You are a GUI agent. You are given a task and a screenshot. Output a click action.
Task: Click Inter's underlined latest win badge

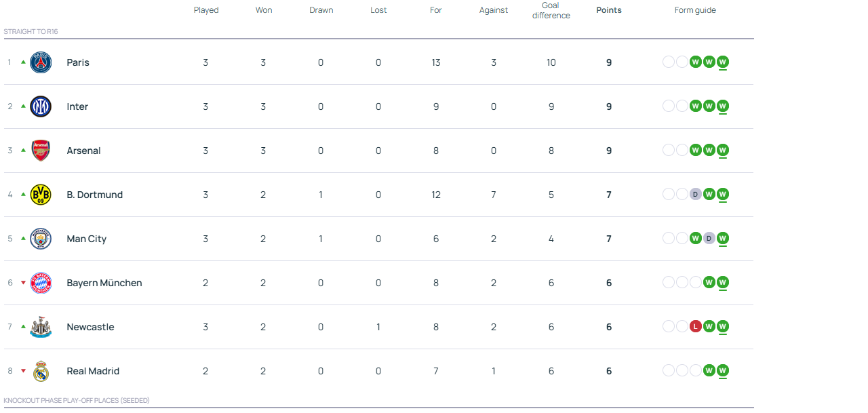coord(722,106)
